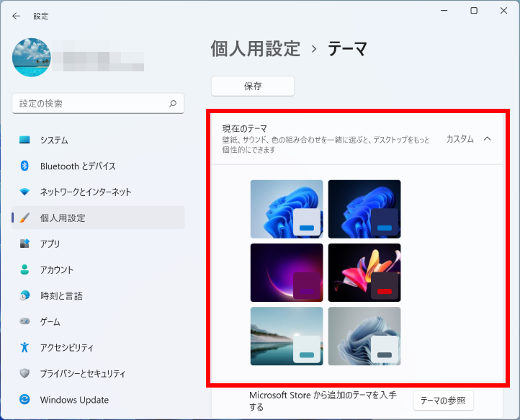This screenshot has width=520, height=420.
Task: Open Windows Update page label
Action: pos(74,400)
